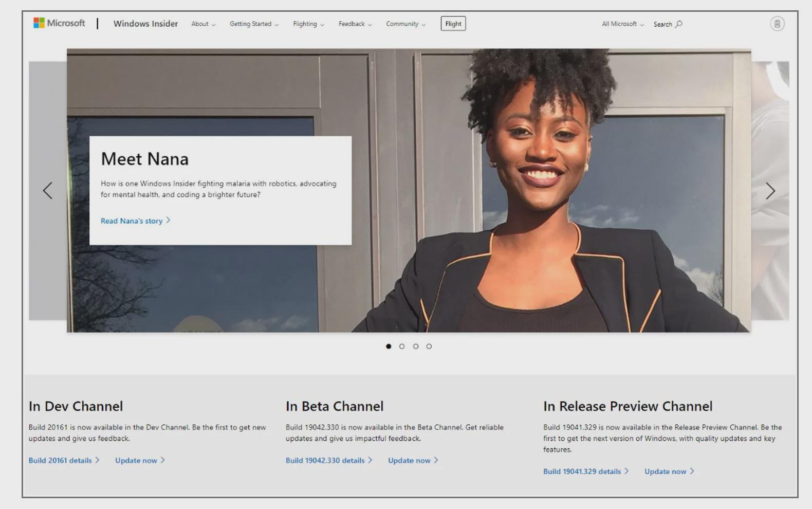Click Update now under Dev Channel
The image size is (812, 509).
pyautogui.click(x=140, y=460)
